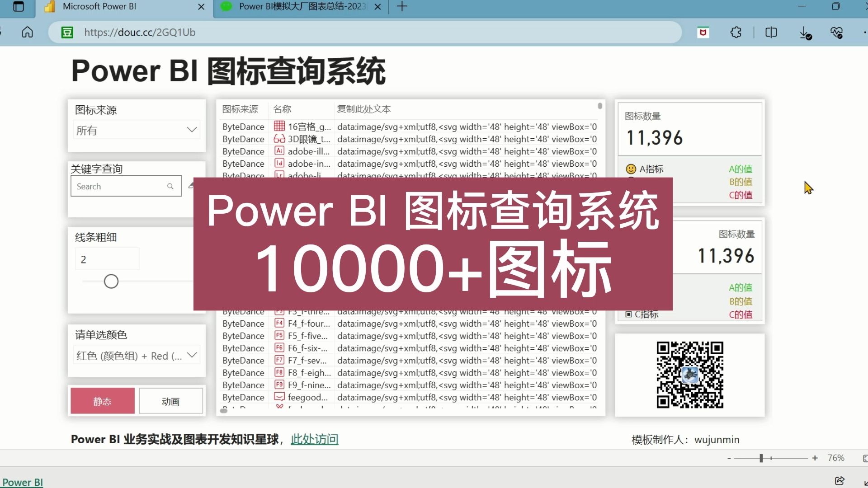The height and width of the screenshot is (488, 868).
Task: Select the F6 key icon
Action: pyautogui.click(x=279, y=347)
